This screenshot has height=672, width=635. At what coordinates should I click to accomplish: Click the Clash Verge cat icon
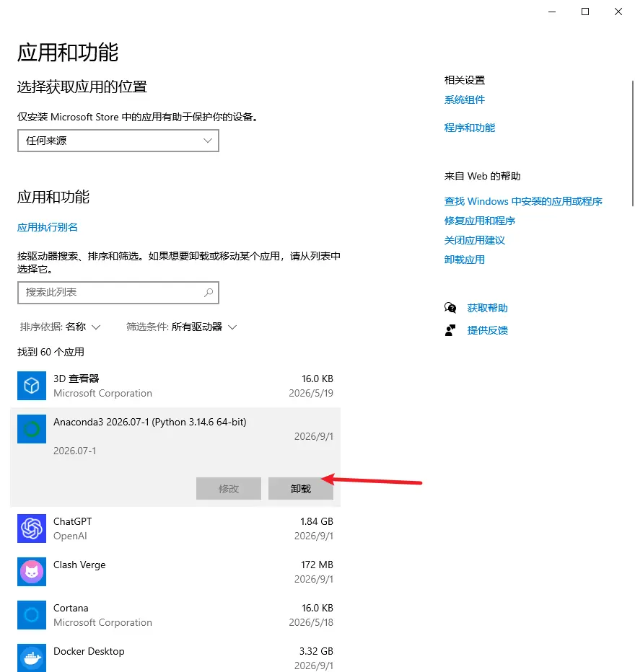coord(32,572)
